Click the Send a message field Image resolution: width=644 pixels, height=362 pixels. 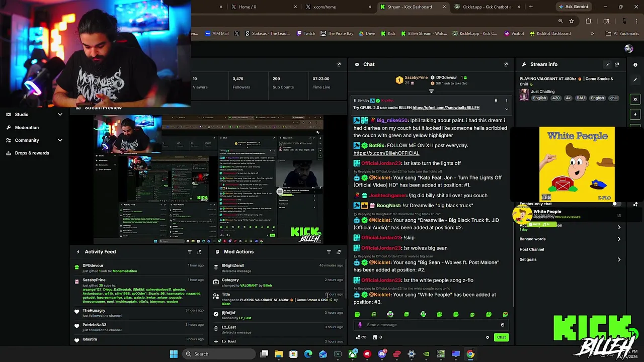coord(430,325)
